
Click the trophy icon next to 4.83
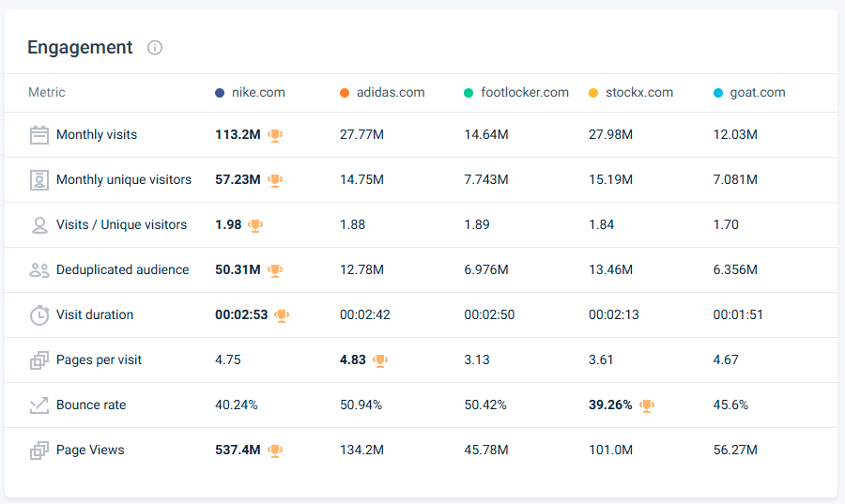pyautogui.click(x=380, y=360)
